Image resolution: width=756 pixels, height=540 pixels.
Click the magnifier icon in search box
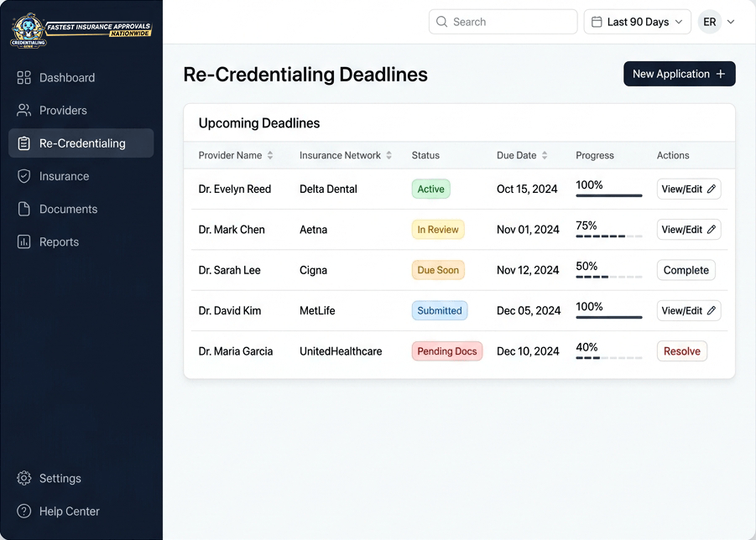point(441,22)
